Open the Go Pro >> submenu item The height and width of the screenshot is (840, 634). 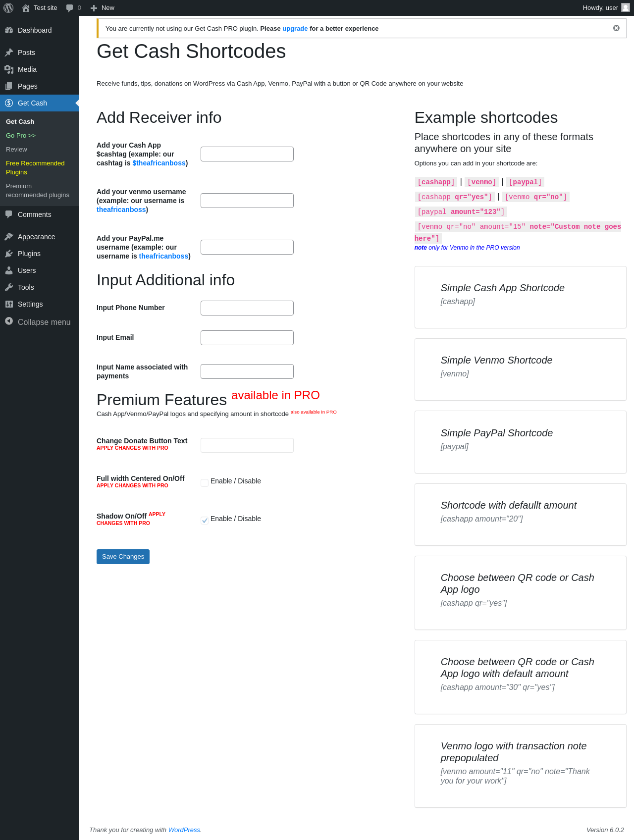coord(21,135)
